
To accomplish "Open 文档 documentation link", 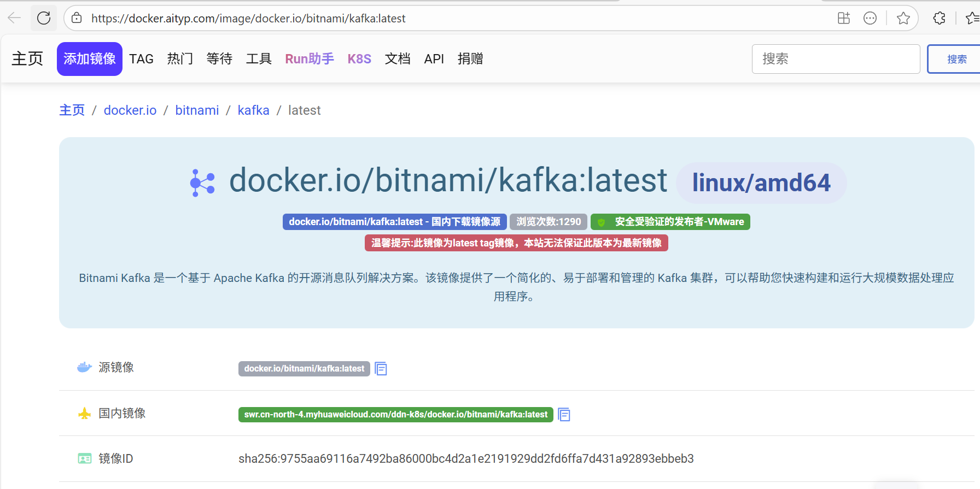I will coord(398,59).
